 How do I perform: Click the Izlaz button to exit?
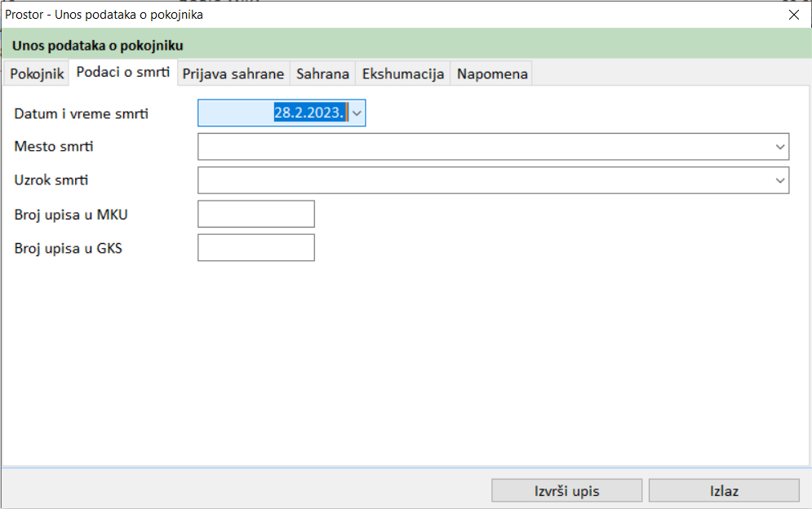coord(724,491)
